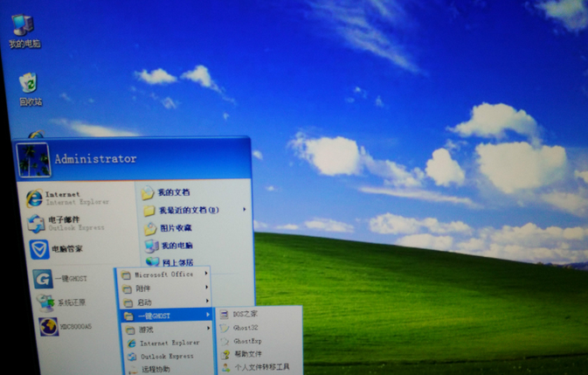Expand arrow next to 附件
Screen dimensions: 588x375
coord(206,288)
